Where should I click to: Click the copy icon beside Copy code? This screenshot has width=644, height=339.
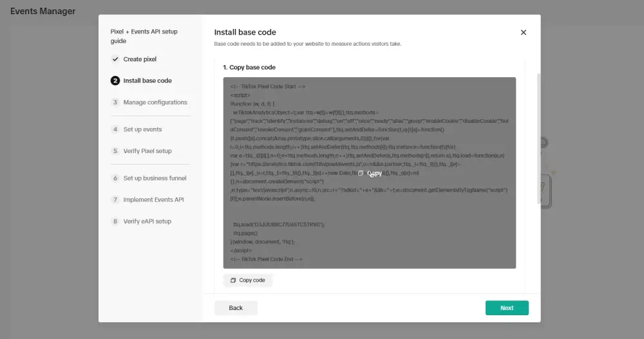point(233,280)
